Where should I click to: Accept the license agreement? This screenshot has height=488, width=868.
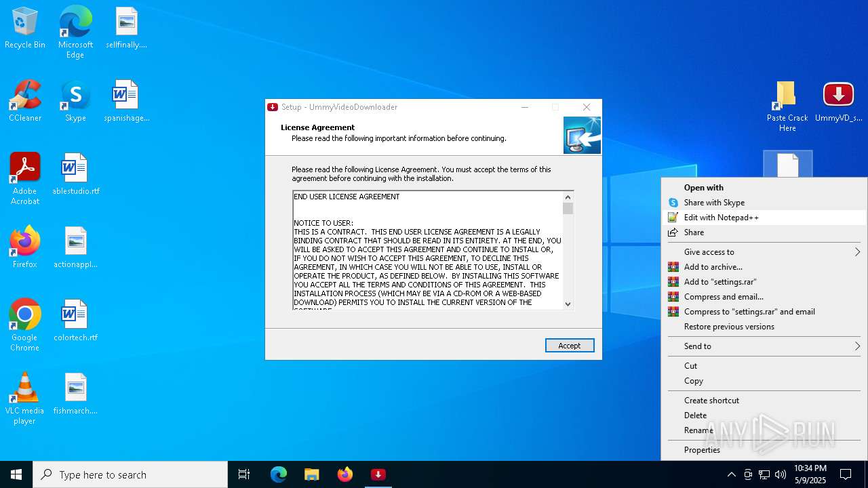pos(570,346)
